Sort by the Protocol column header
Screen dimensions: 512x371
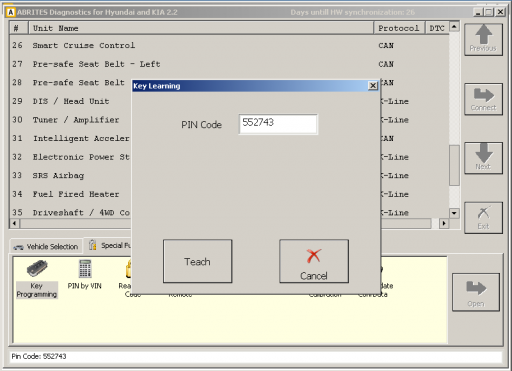click(399, 28)
